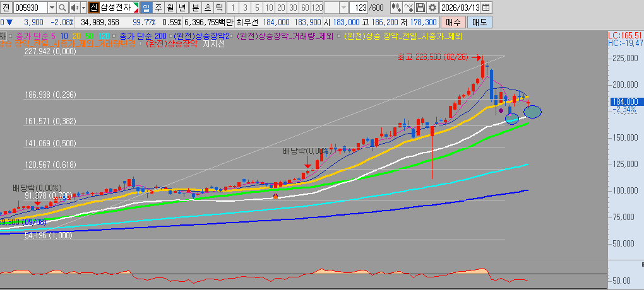Switch to second (초) chart
This screenshot has height=290, width=644.
(x=208, y=8)
